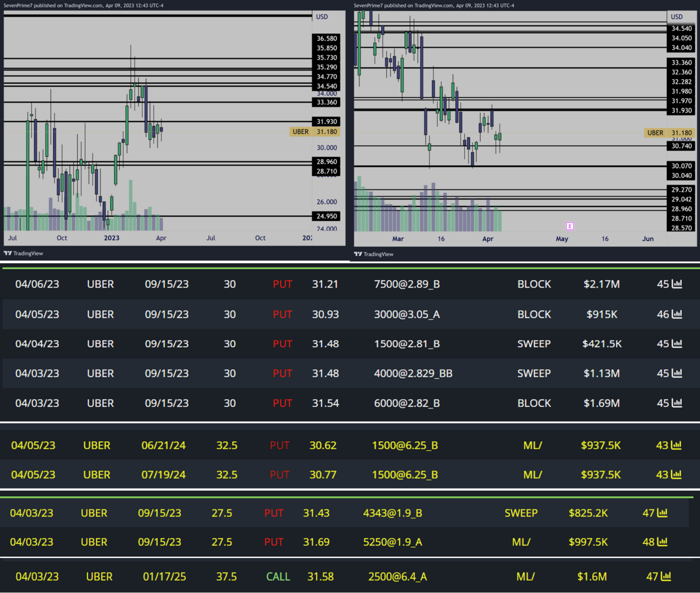This screenshot has height=593, width=700.
Task: Click the 37.5 strike in the call row
Action: tap(226, 577)
